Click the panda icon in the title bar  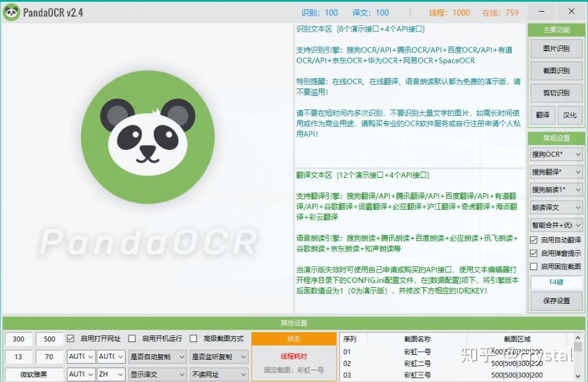point(11,11)
